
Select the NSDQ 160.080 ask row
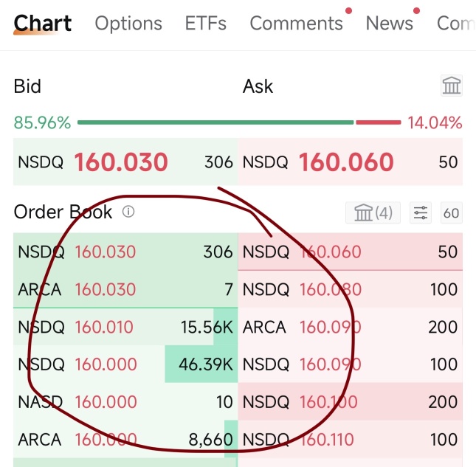pos(351,289)
